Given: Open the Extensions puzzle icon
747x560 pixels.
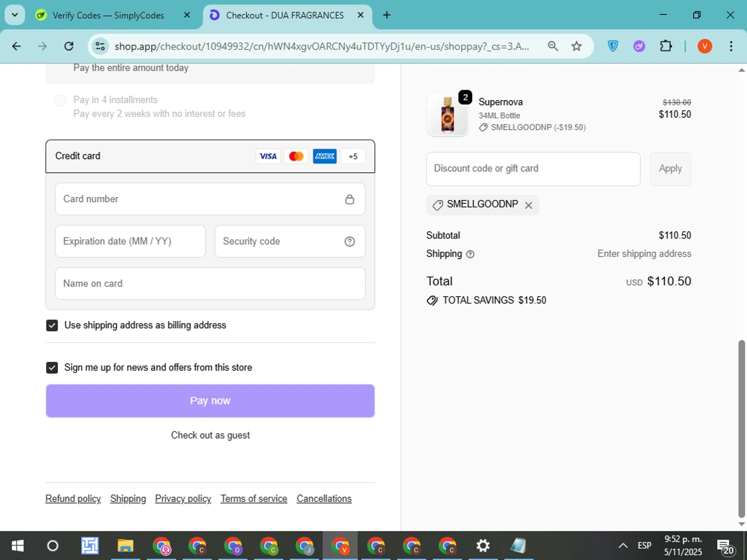Looking at the screenshot, I should (x=666, y=46).
